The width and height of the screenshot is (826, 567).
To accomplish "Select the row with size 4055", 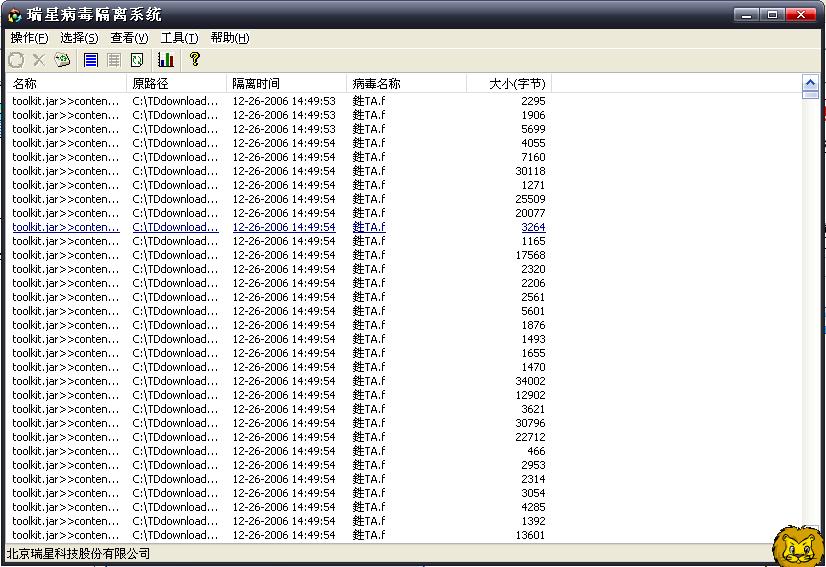I will (x=279, y=143).
